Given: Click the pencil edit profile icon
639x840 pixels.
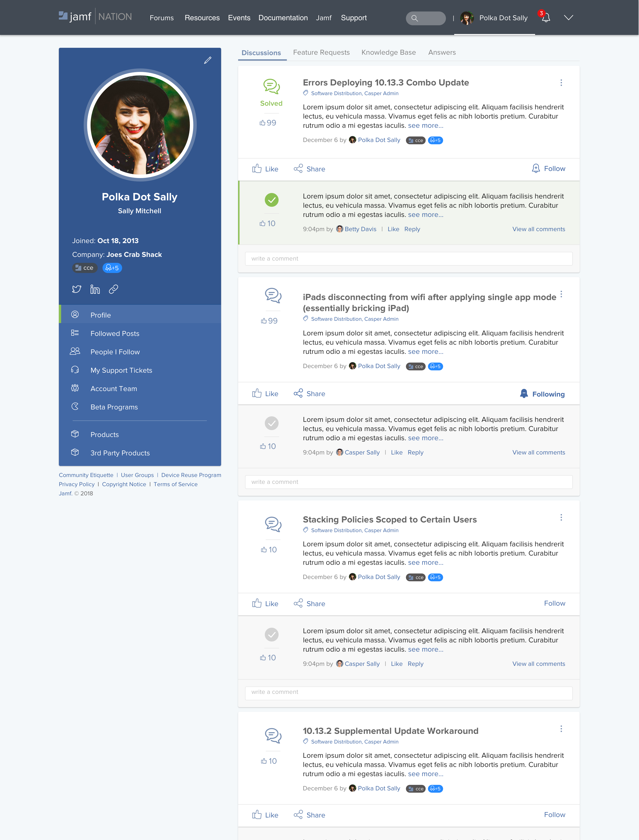Looking at the screenshot, I should tap(208, 60).
